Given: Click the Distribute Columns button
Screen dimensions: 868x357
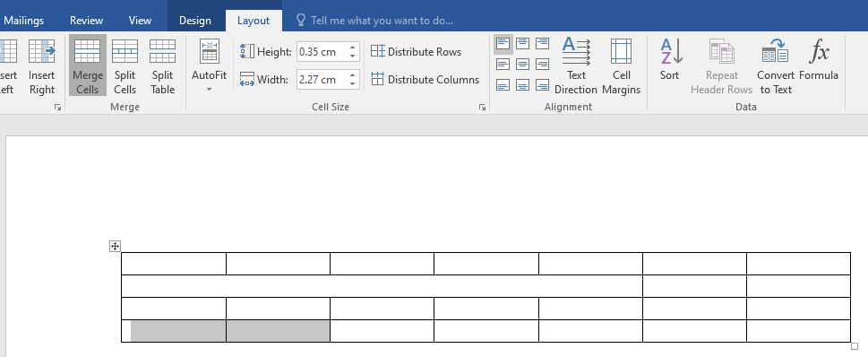Looking at the screenshot, I should pyautogui.click(x=425, y=79).
